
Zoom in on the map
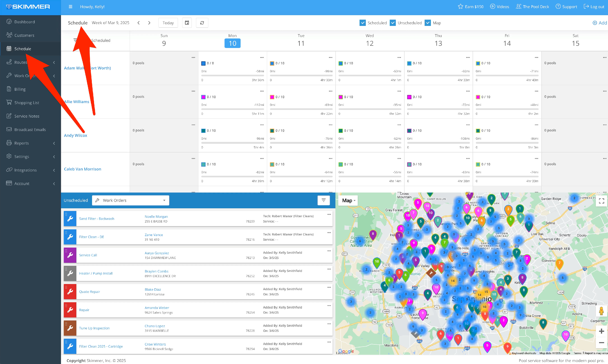601,331
